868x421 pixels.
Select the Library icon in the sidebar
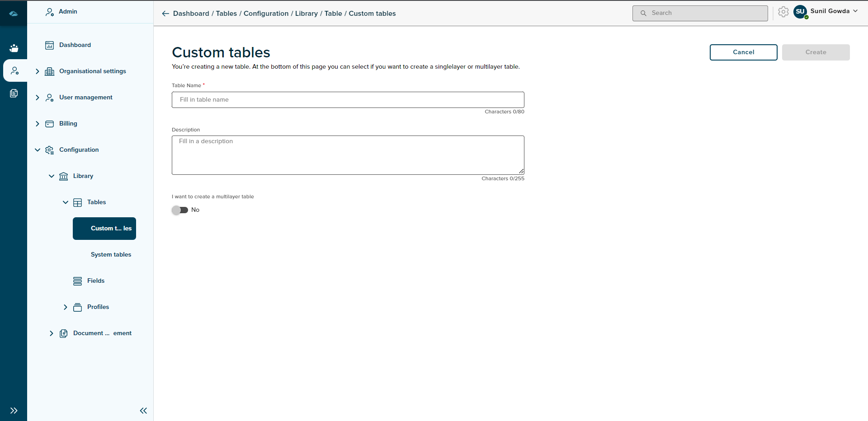[63, 176]
